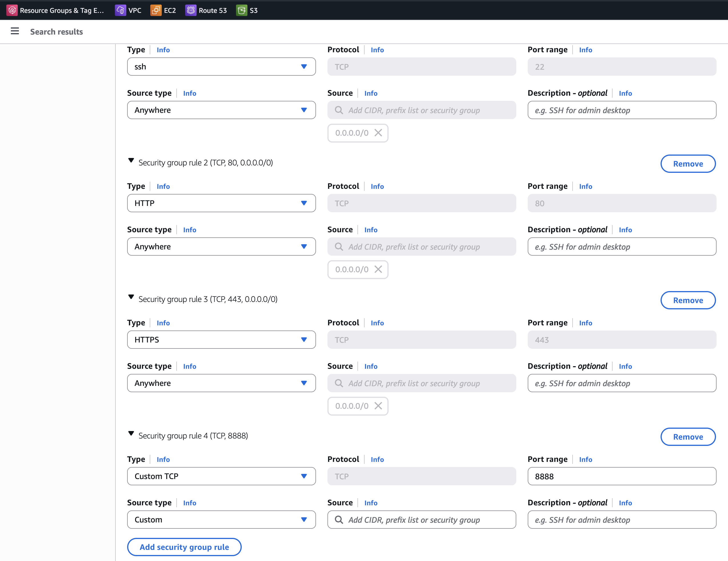Click Info link next to Port range for rule 4

585,459
